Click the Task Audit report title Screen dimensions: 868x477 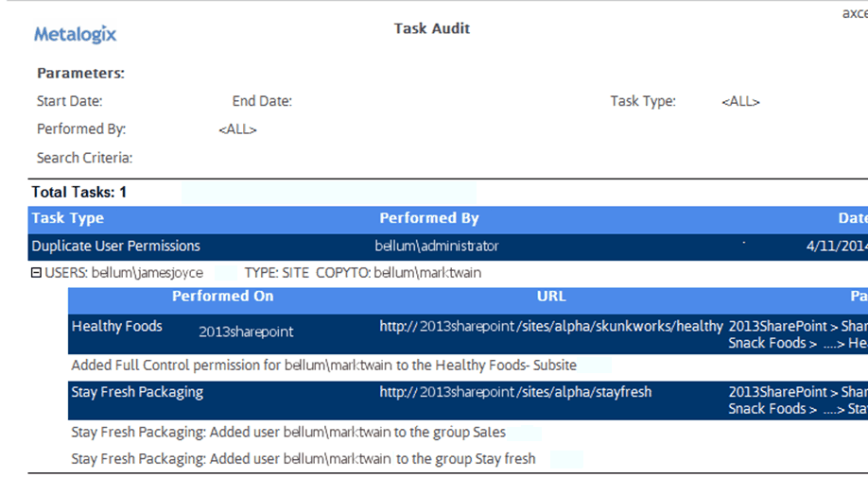(x=431, y=28)
